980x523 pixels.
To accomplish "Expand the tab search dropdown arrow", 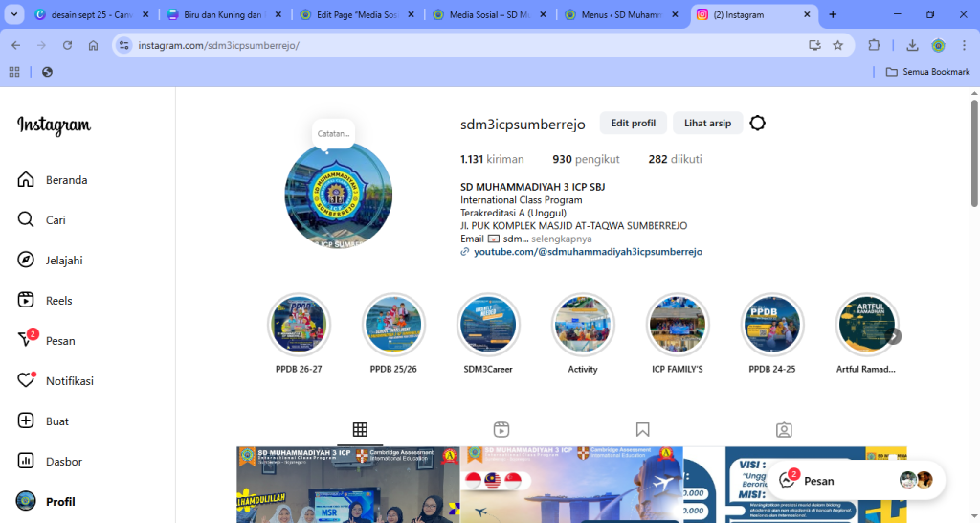I will [13, 14].
